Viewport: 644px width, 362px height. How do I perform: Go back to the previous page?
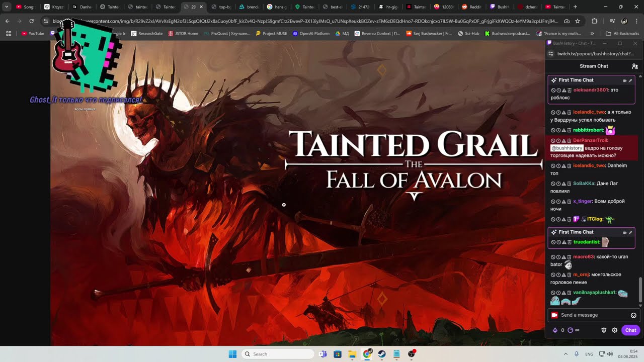point(7,21)
